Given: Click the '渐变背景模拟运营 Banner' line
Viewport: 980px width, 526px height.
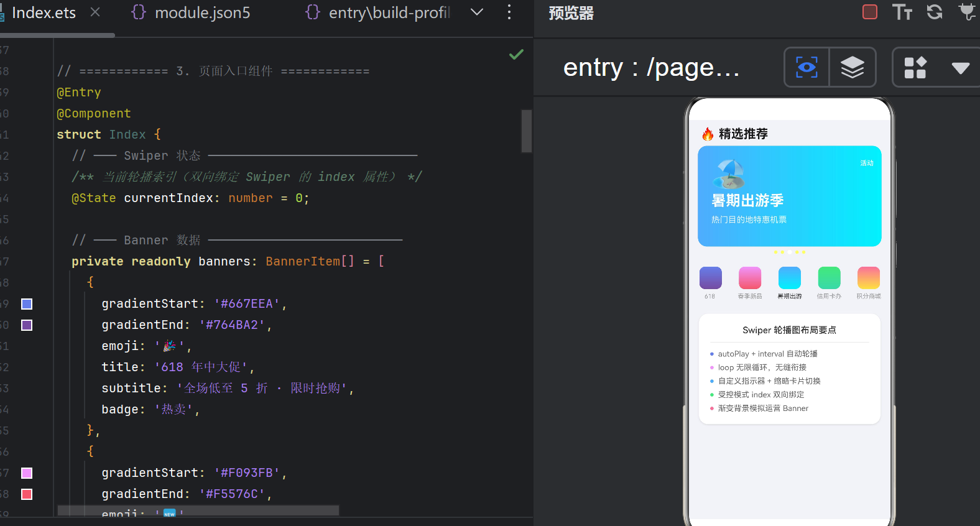Looking at the screenshot, I should tap(764, 408).
